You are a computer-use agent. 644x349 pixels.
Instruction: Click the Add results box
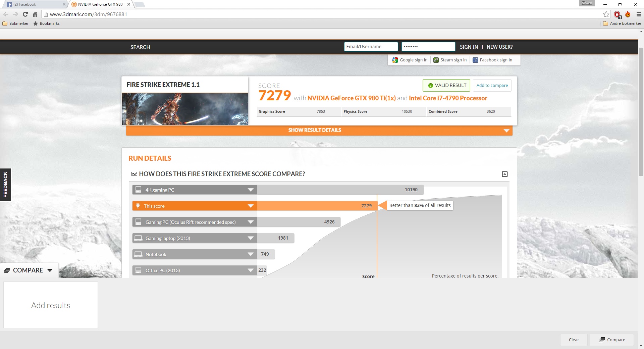pos(51,305)
